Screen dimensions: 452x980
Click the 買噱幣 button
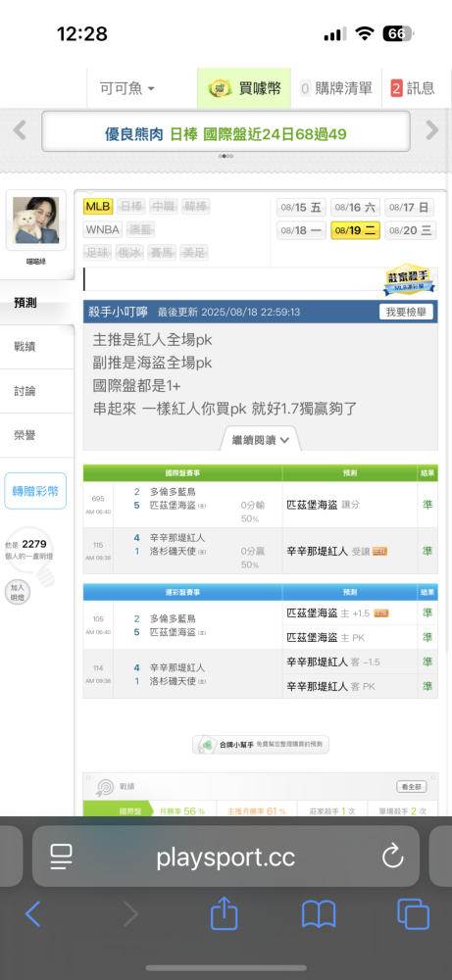[244, 88]
